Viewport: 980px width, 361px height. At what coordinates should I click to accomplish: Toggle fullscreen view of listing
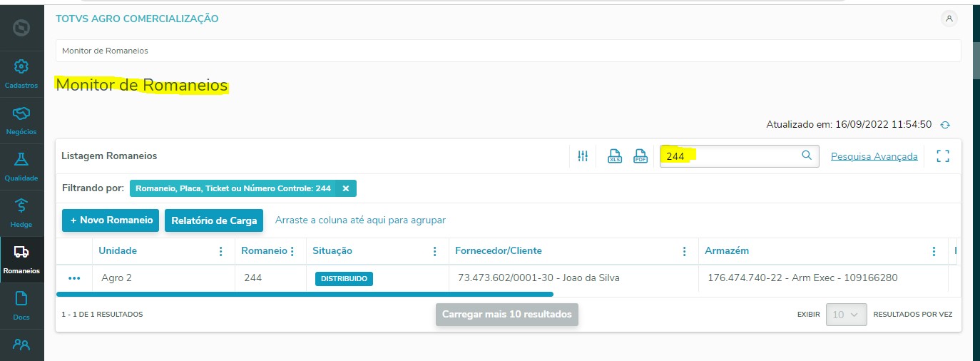(x=943, y=156)
